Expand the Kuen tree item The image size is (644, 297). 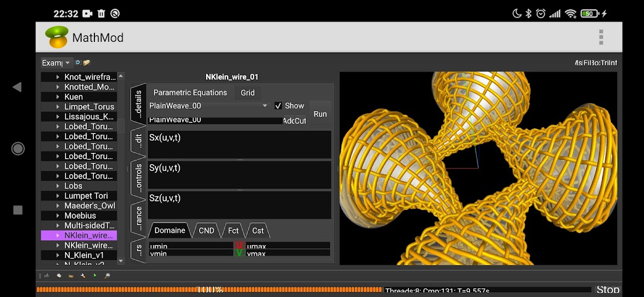click(58, 97)
